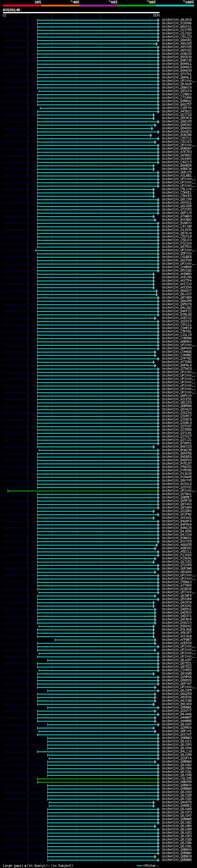The width and height of the screenshot is (197, 868).
Task: Click hit UniRef100_Q8T4R9
Action: (x=177, y=507)
